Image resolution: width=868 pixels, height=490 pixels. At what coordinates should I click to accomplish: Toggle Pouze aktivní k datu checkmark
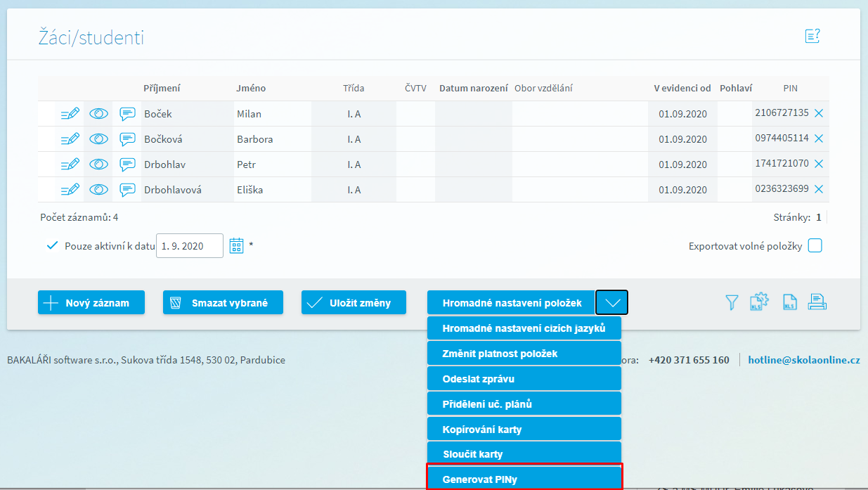pos(51,245)
